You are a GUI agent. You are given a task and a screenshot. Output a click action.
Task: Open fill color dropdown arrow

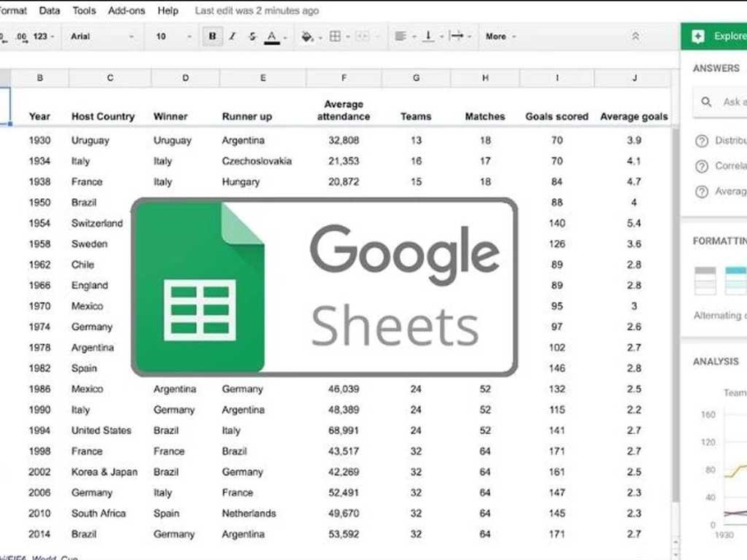click(320, 37)
